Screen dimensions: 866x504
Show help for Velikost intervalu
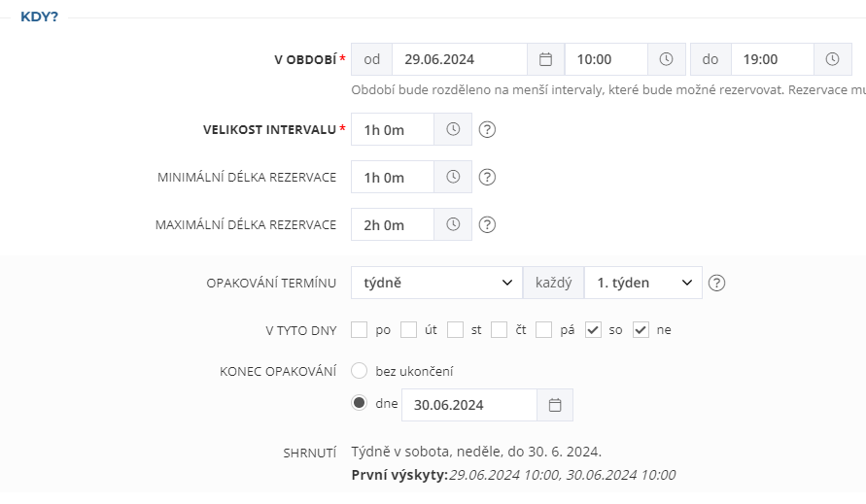click(488, 129)
